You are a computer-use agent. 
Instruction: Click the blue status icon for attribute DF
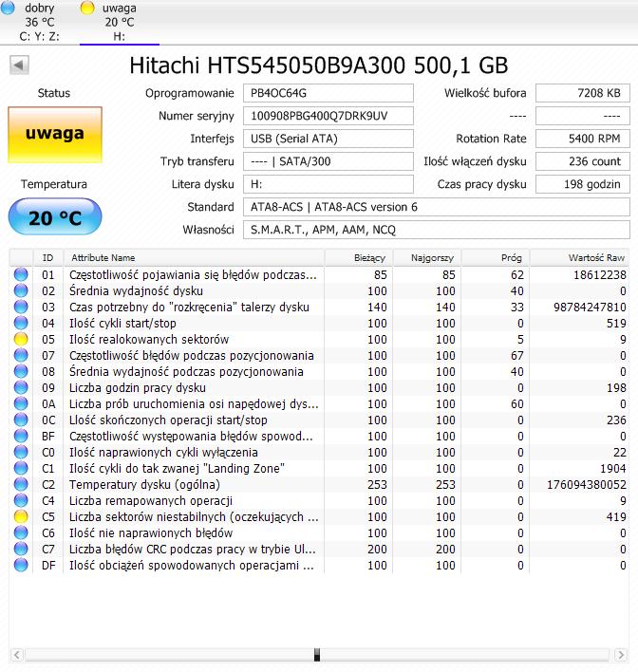point(21,565)
